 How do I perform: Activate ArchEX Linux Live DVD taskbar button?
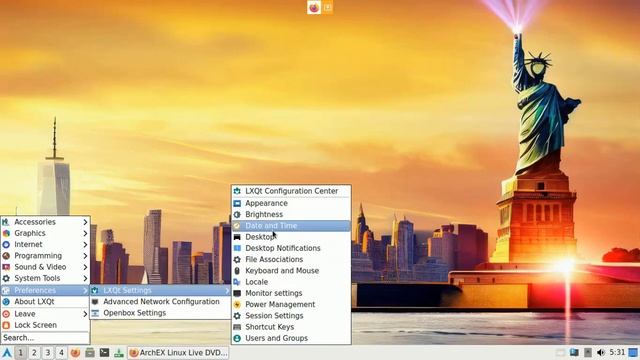(178, 352)
